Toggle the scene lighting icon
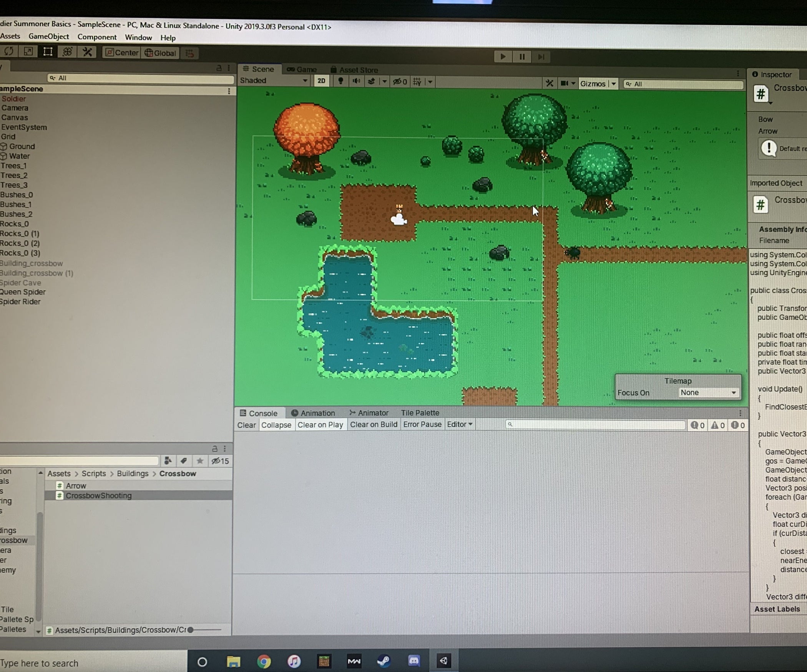The height and width of the screenshot is (672, 807). (x=341, y=81)
